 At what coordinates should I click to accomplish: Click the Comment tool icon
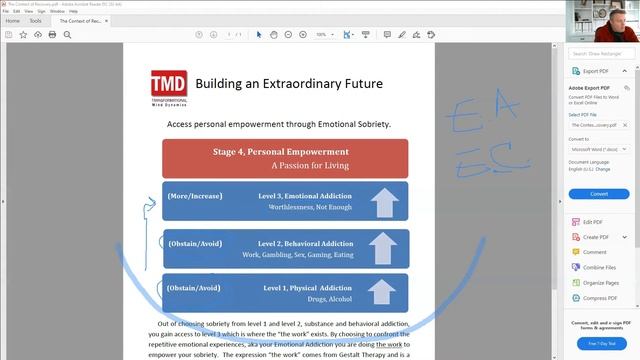coord(576,252)
